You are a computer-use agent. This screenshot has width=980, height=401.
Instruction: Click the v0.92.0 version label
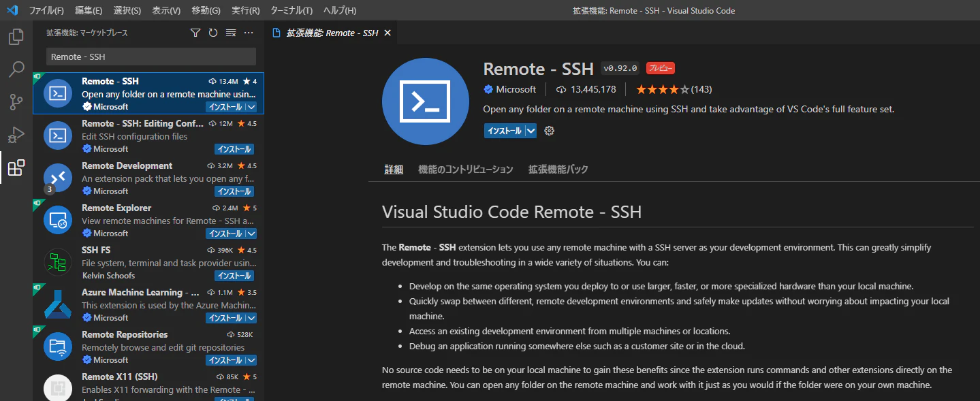coord(620,68)
